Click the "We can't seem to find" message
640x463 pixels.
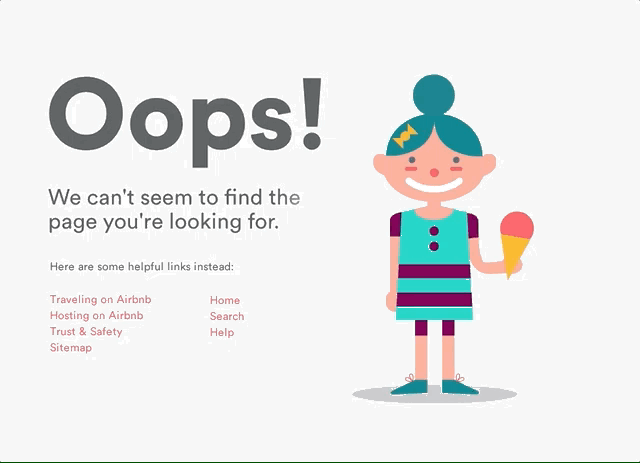click(174, 209)
